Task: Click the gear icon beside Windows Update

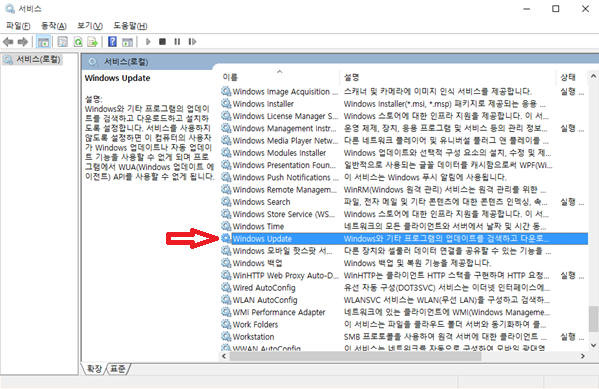Action: 226,238
